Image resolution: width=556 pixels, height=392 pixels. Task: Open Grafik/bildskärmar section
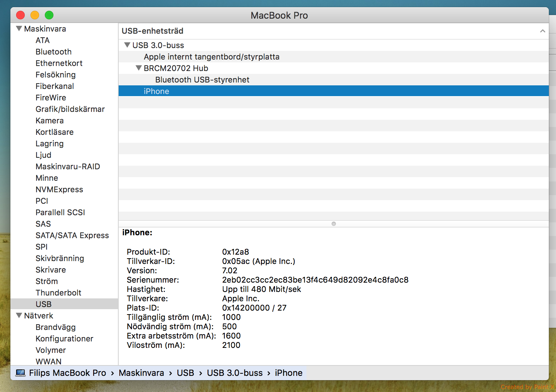pyautogui.click(x=70, y=109)
